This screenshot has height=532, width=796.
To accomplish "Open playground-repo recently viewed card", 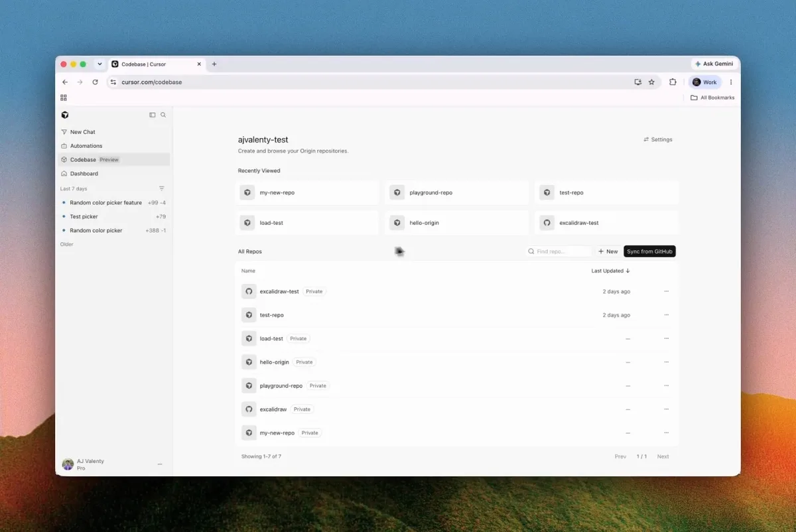I will [458, 192].
